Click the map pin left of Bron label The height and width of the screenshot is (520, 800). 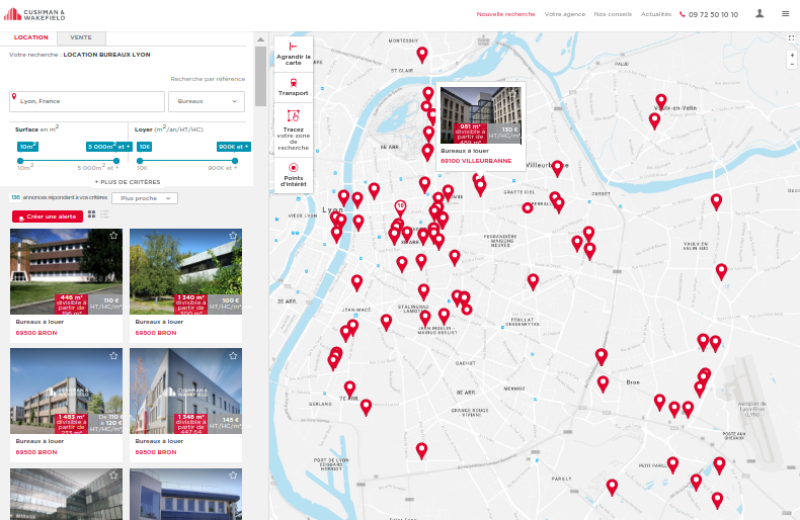(603, 384)
